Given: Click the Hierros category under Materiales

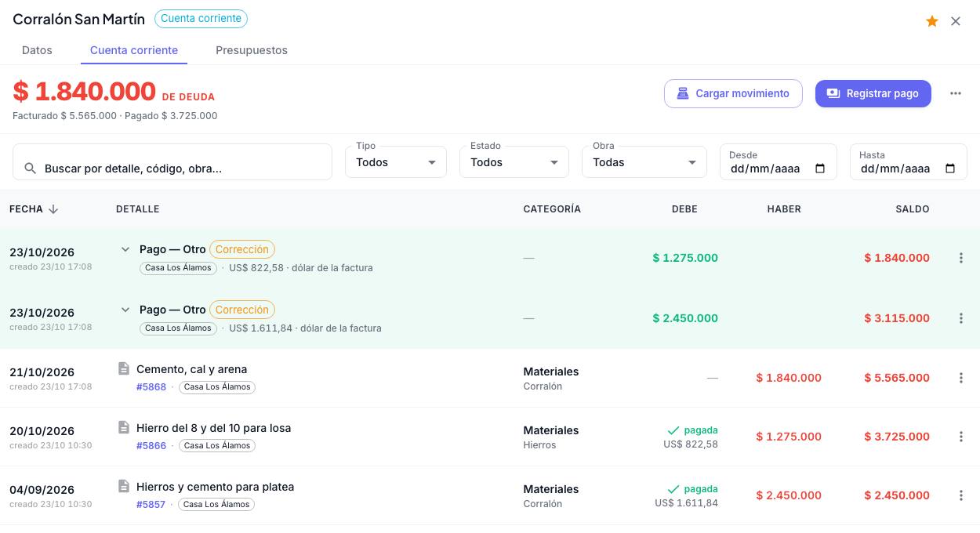Looking at the screenshot, I should 539,445.
